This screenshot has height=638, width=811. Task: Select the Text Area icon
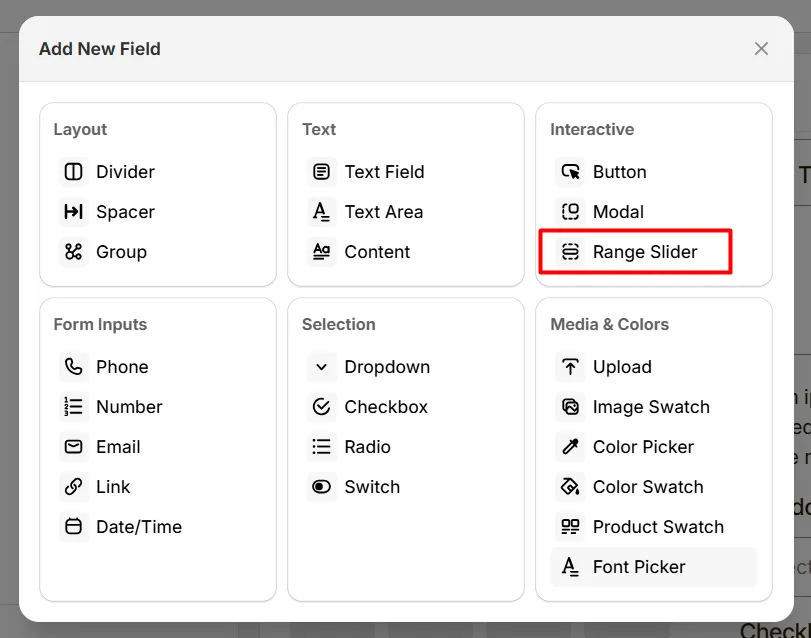322,211
